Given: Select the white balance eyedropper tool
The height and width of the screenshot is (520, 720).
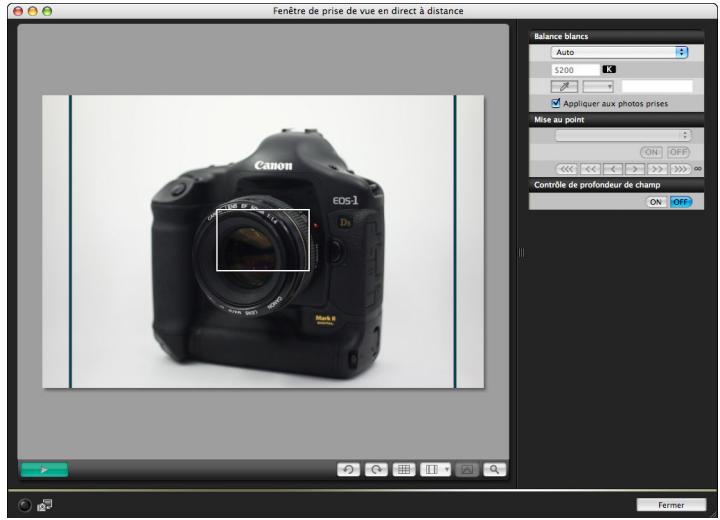Looking at the screenshot, I should [x=564, y=86].
